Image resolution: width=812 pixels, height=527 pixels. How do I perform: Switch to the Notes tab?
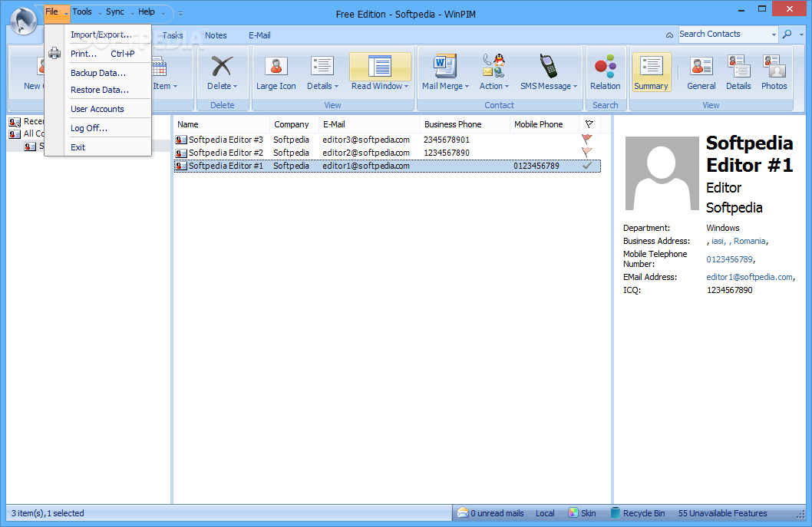click(x=216, y=35)
